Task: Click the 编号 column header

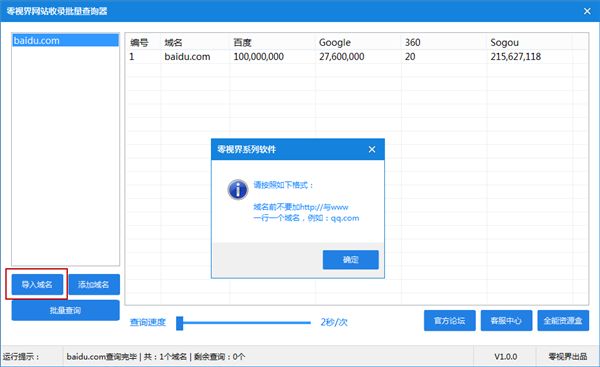Action: click(x=143, y=42)
